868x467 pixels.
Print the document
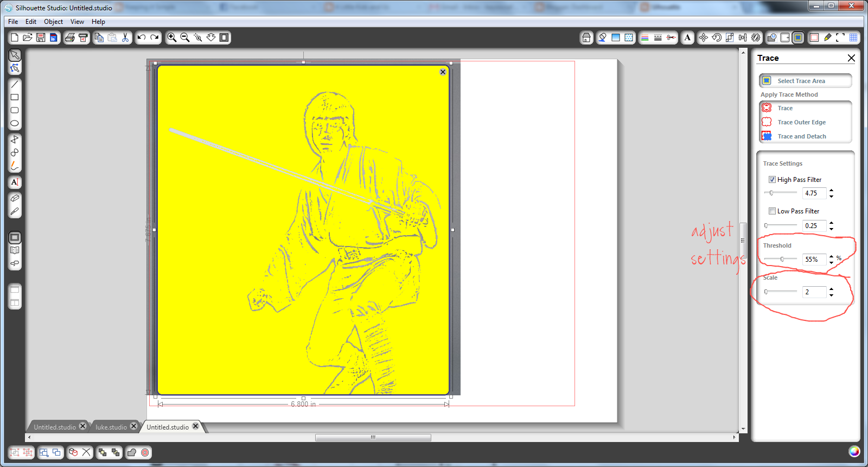coord(70,37)
